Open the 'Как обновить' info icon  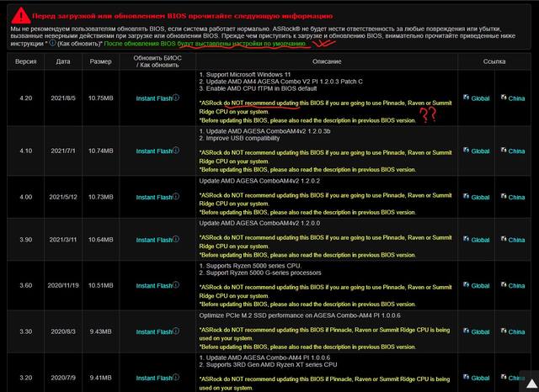click(x=52, y=43)
